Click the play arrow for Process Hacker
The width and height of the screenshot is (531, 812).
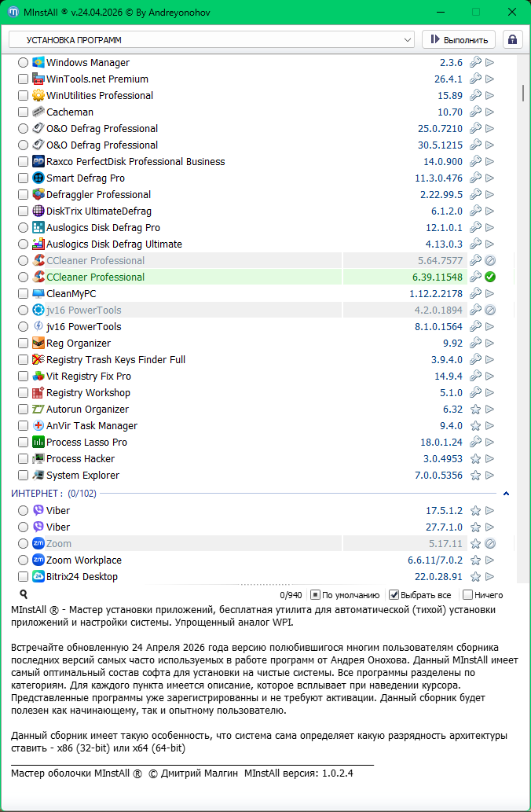coord(489,459)
